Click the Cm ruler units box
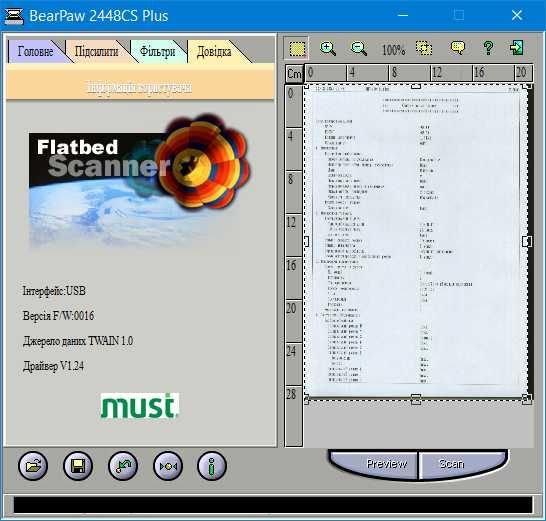 click(x=294, y=73)
